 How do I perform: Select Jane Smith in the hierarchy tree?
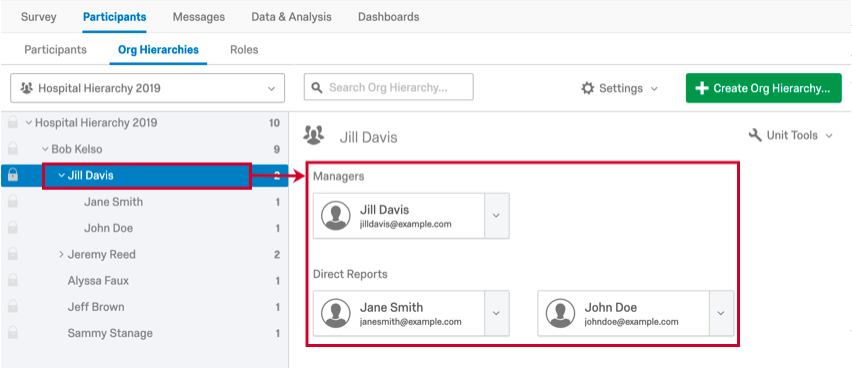(114, 202)
